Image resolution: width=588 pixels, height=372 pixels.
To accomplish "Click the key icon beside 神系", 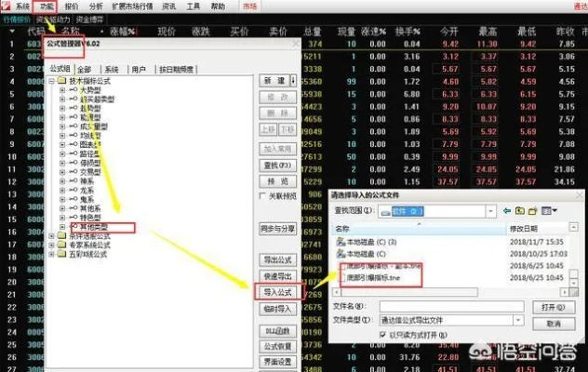I will coord(73,181).
